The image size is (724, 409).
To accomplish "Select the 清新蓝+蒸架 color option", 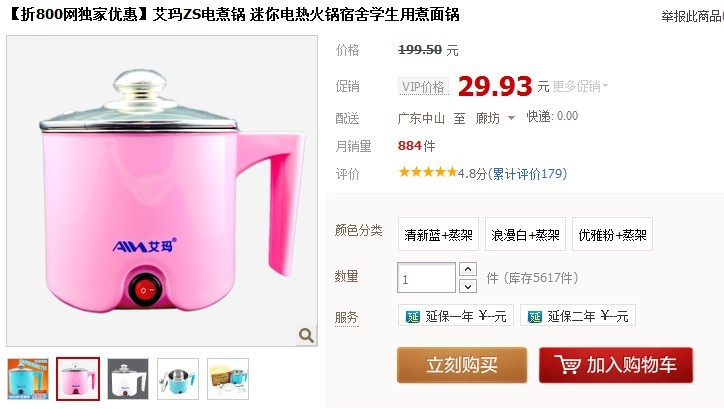I will coord(438,235).
